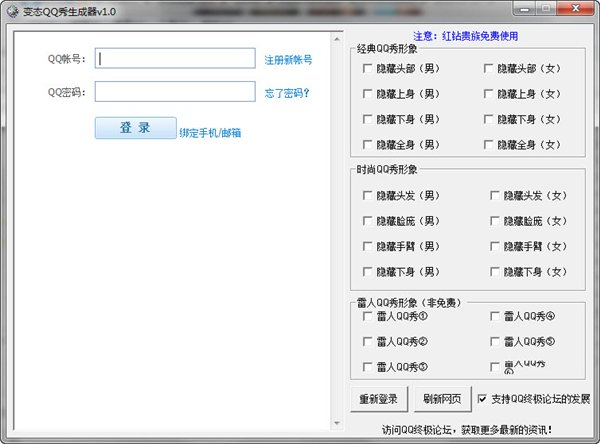
Task: Enable 雷人QQ秀⑤ checkbox
Action: [495, 341]
